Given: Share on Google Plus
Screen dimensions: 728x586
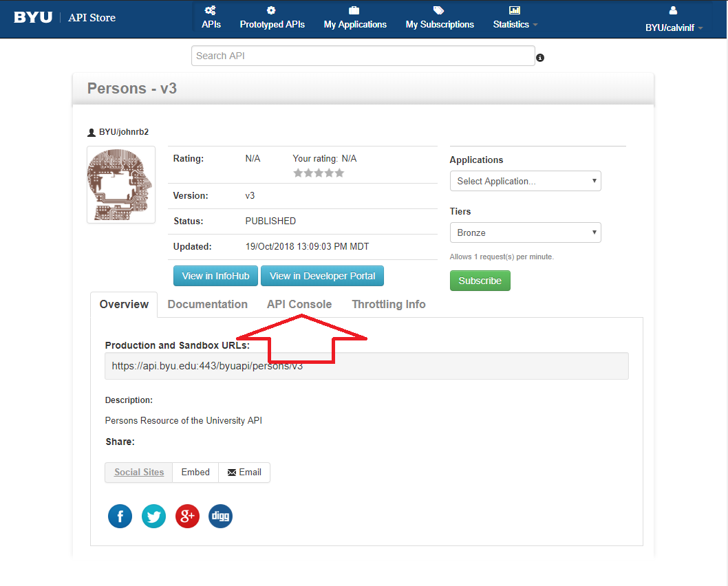Looking at the screenshot, I should (187, 516).
